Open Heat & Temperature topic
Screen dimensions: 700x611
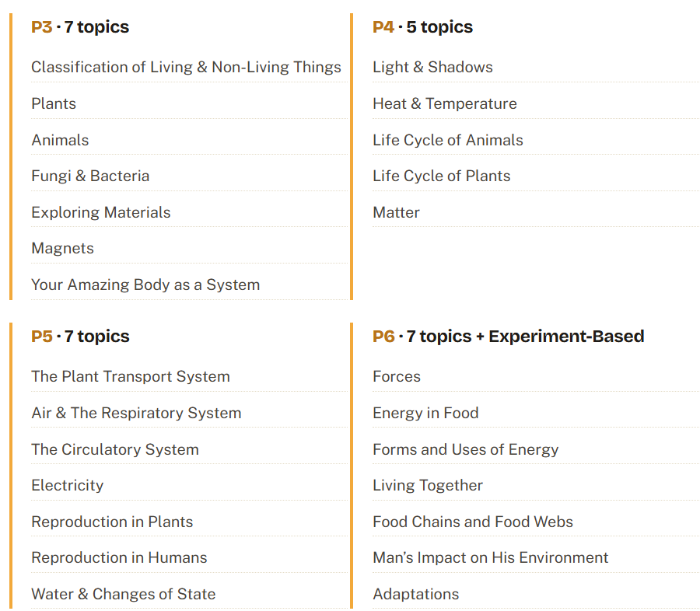[445, 104]
